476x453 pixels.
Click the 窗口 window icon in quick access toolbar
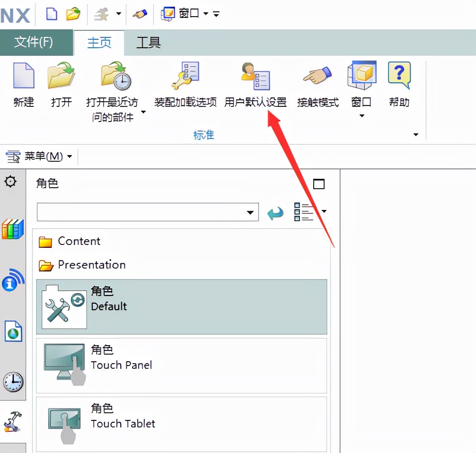pos(168,14)
